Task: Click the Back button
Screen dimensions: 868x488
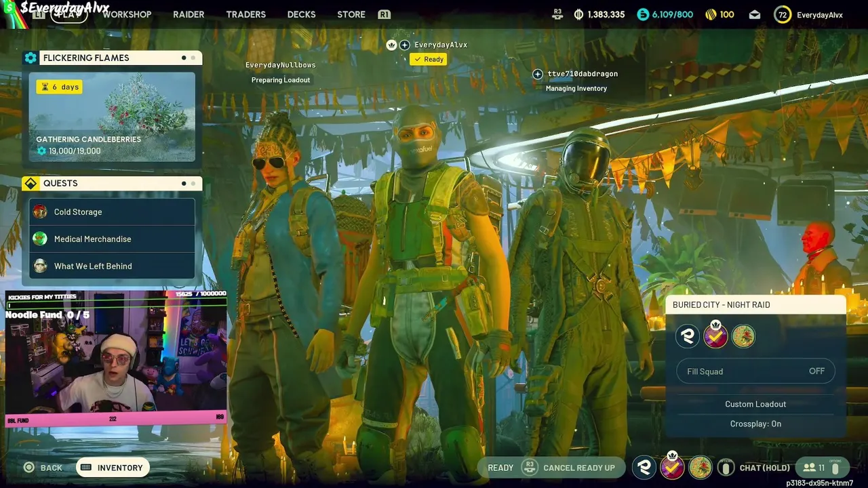Action: coord(43,468)
